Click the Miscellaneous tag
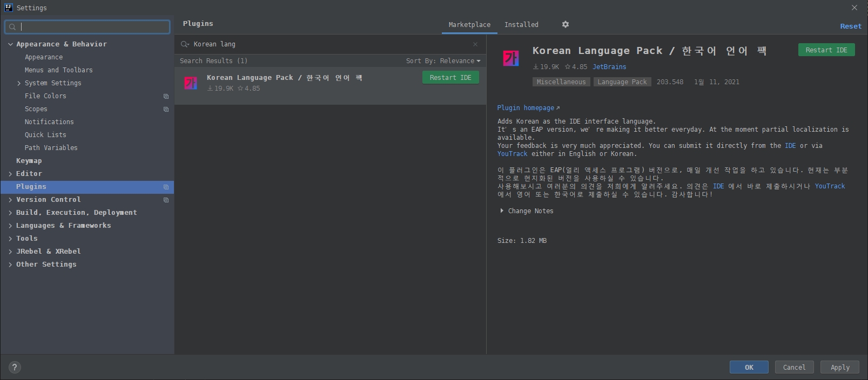This screenshot has width=868, height=380. [x=561, y=82]
